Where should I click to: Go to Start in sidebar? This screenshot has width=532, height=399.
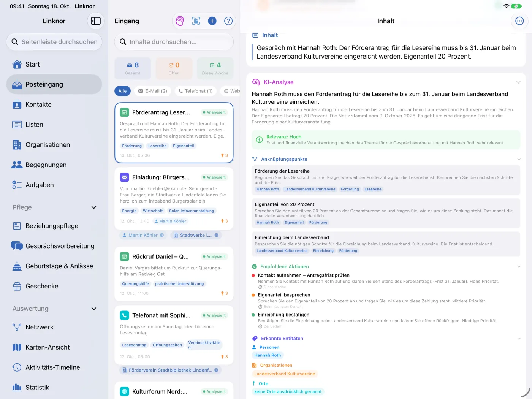(54, 64)
